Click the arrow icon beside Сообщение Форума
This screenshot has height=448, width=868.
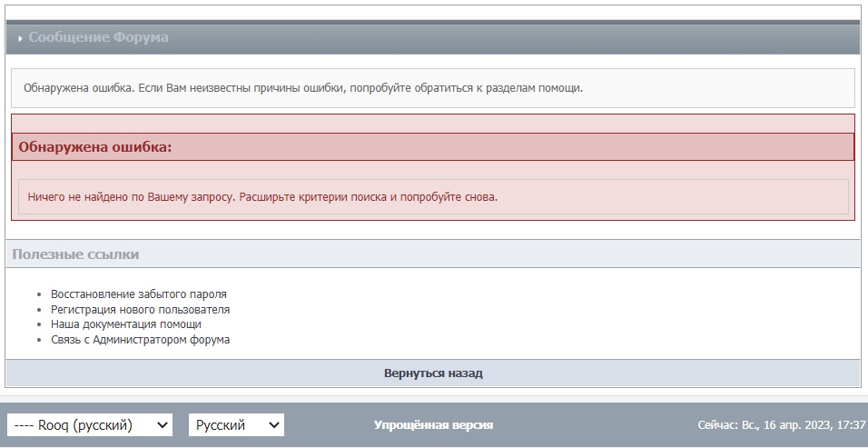21,39
